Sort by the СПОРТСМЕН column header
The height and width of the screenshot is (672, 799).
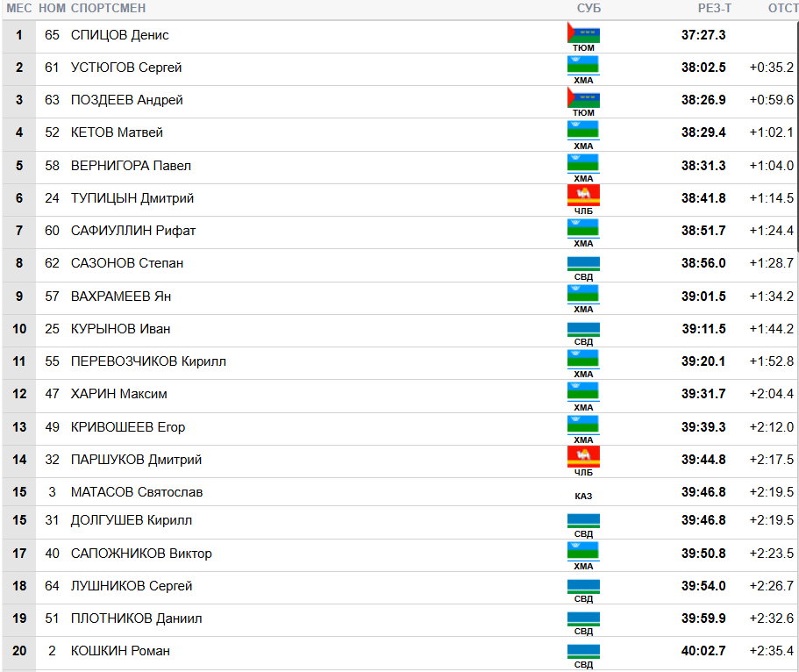[x=108, y=8]
